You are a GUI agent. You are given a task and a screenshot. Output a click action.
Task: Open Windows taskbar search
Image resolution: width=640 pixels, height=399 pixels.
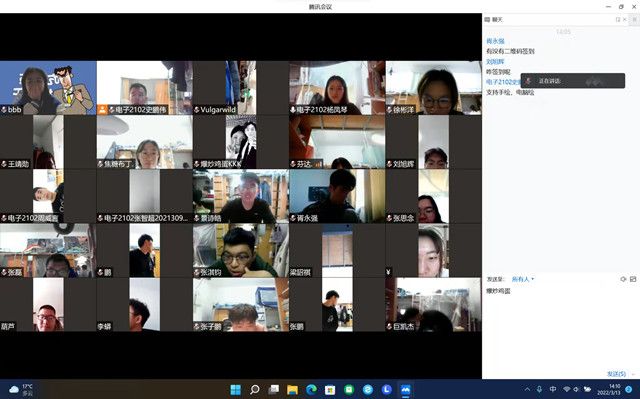255,390
